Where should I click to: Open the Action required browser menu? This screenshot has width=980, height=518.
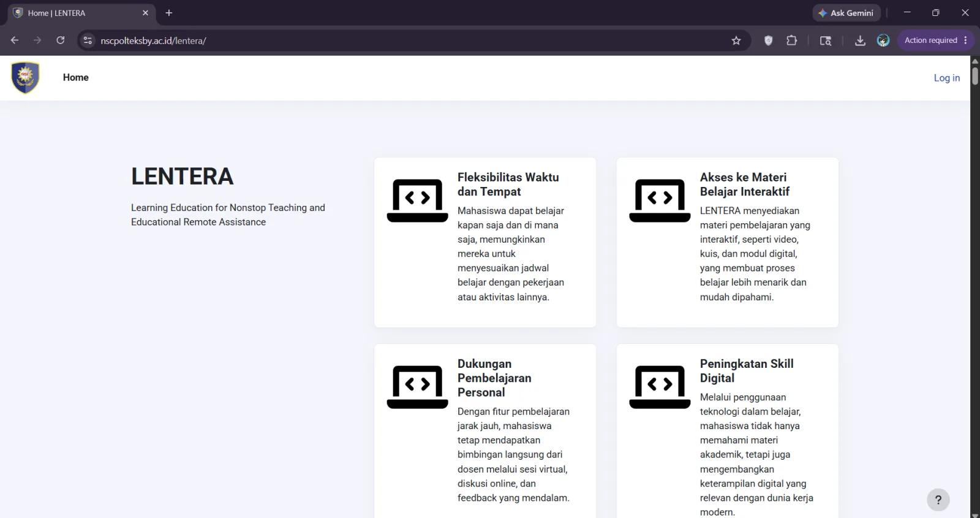click(935, 40)
